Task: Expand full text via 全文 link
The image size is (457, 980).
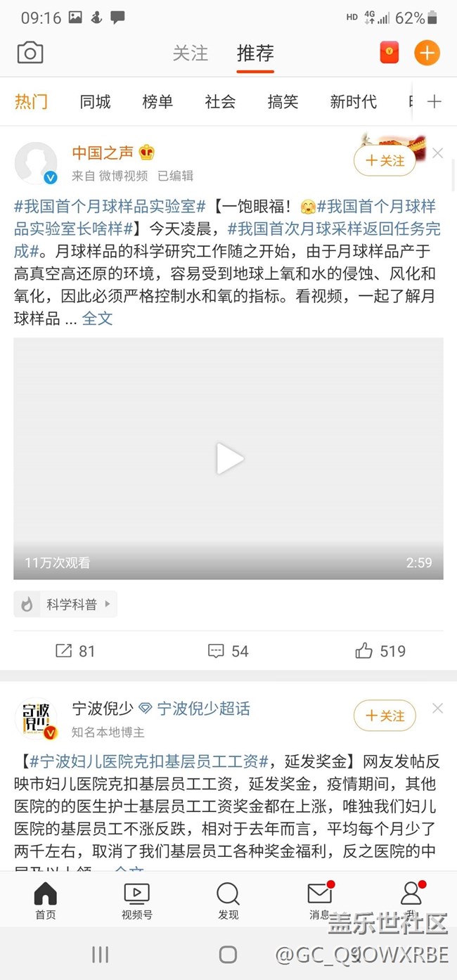Action: point(97,318)
